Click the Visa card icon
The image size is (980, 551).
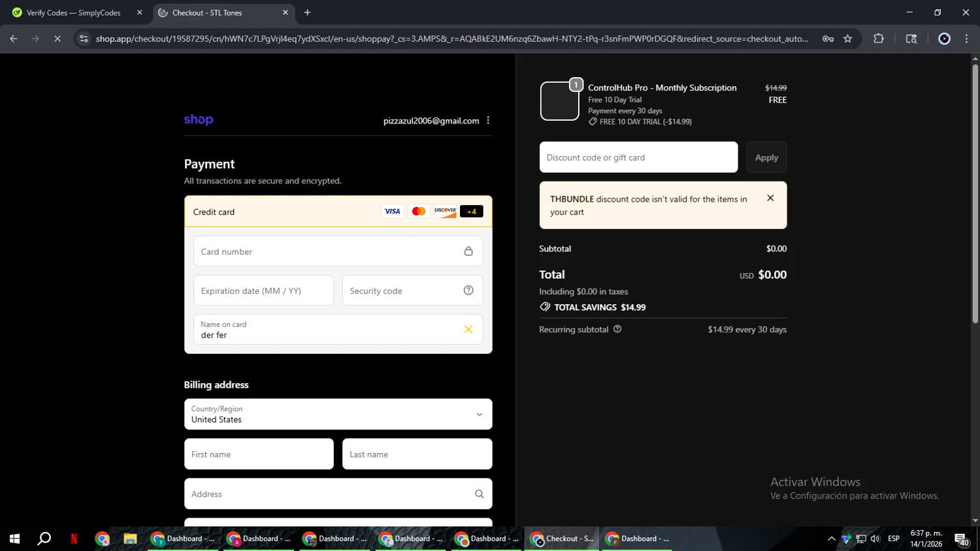point(392,212)
